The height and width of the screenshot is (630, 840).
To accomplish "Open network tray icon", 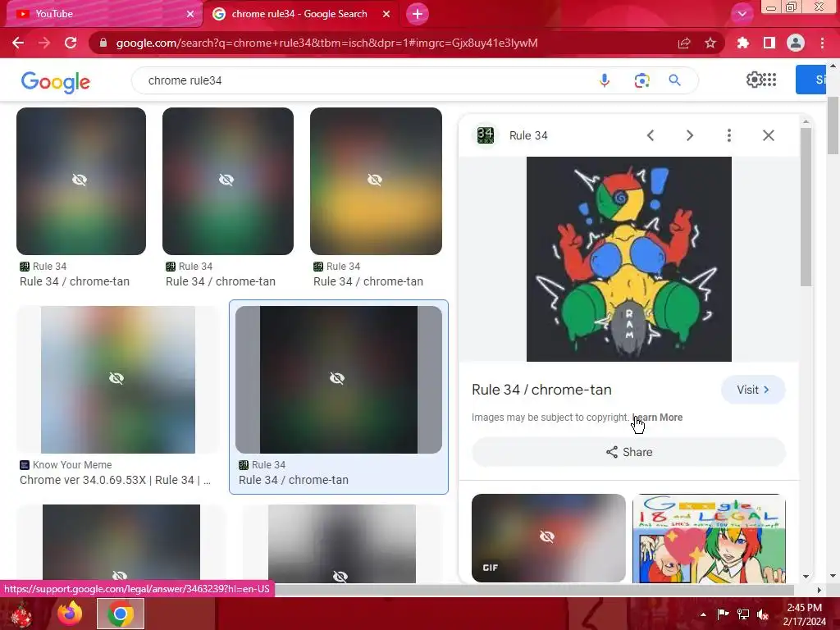I will [x=743, y=614].
